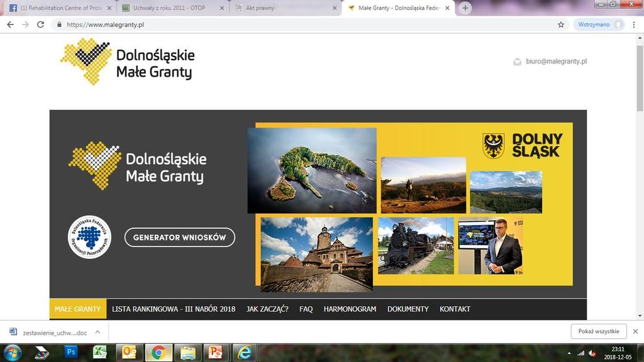
Task: Click the Pokaż wszystkie downloads button
Action: (x=599, y=331)
